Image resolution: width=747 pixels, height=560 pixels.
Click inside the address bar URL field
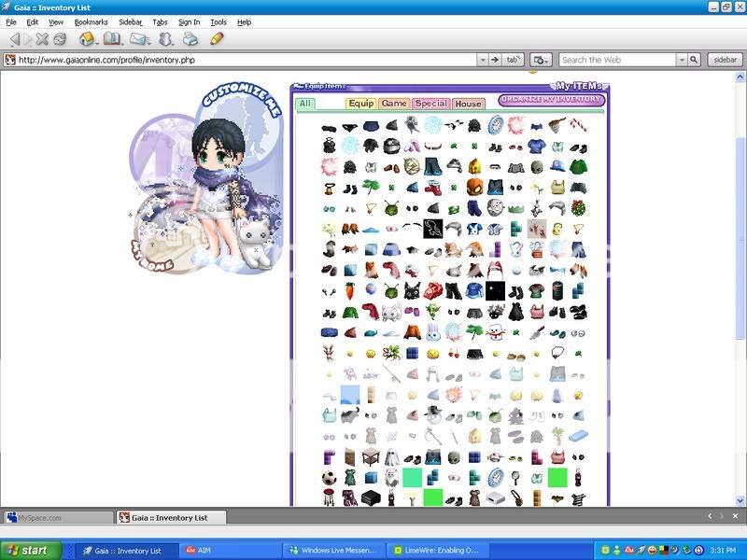[233, 59]
